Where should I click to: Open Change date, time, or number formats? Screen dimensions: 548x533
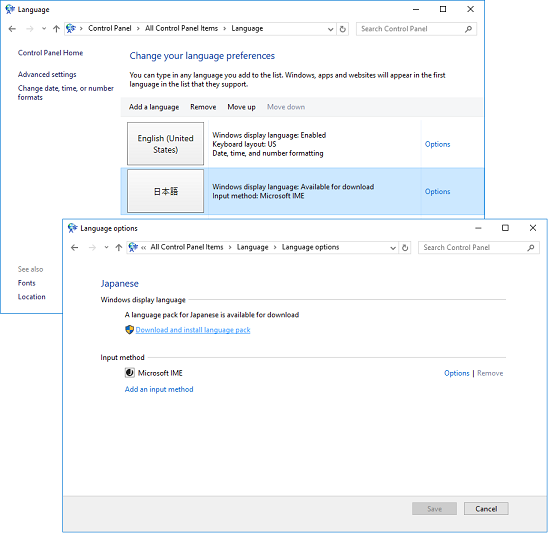(x=66, y=93)
